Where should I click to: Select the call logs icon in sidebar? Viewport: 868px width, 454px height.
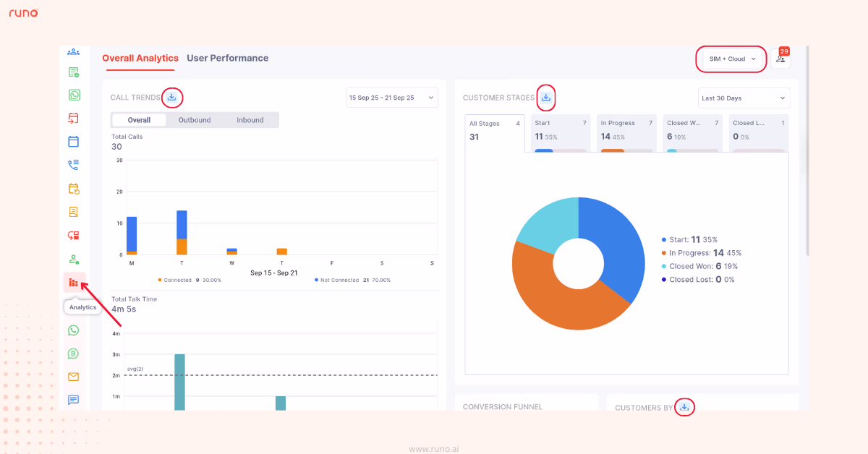(72, 164)
